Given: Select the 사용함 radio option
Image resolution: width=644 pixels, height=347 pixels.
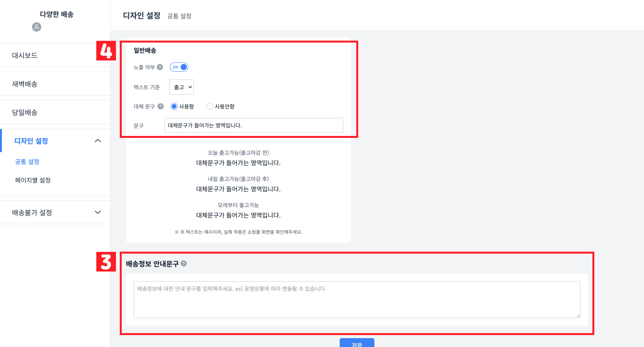Looking at the screenshot, I should (174, 106).
